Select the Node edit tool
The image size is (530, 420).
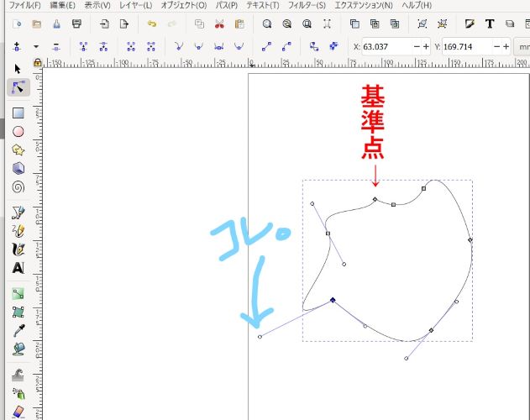18,87
